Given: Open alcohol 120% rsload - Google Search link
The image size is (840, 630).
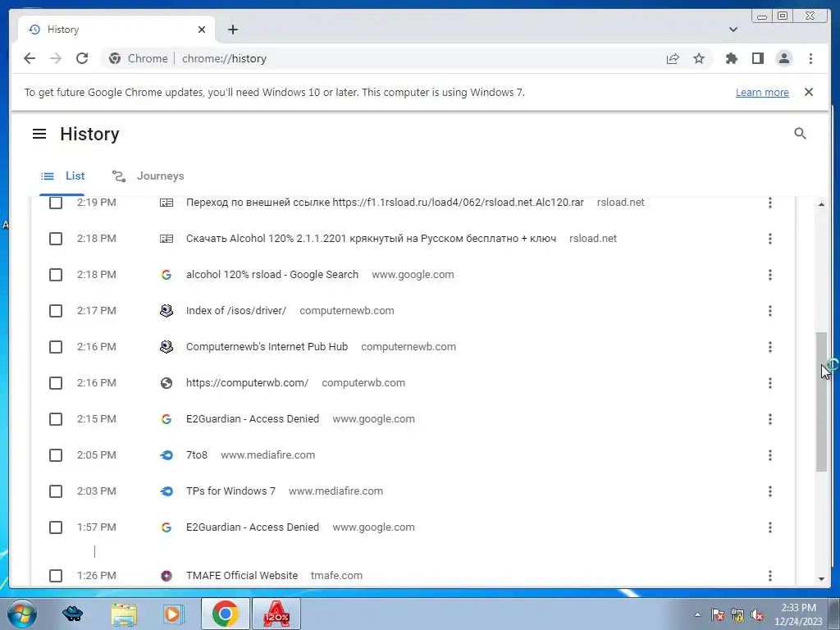Looking at the screenshot, I should (272, 274).
